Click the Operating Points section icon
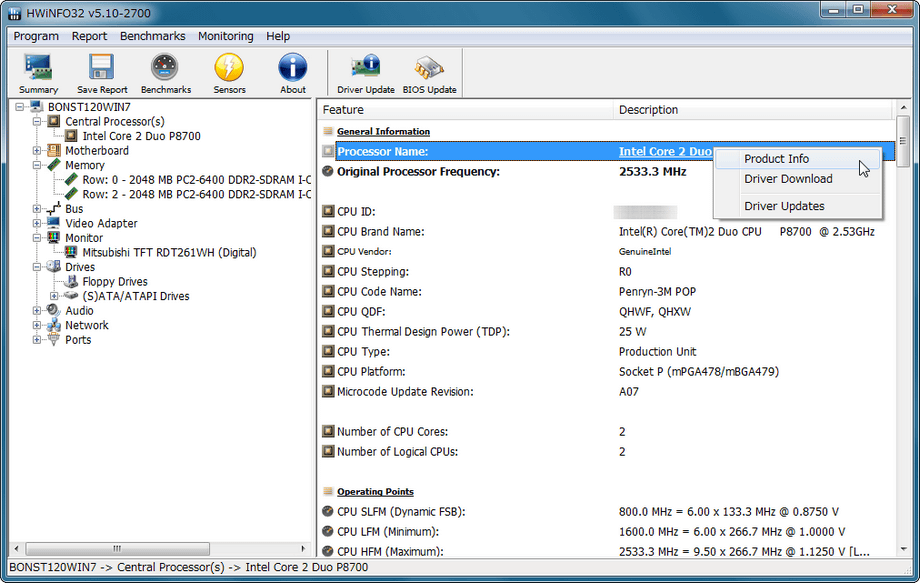920x583 pixels. click(328, 492)
